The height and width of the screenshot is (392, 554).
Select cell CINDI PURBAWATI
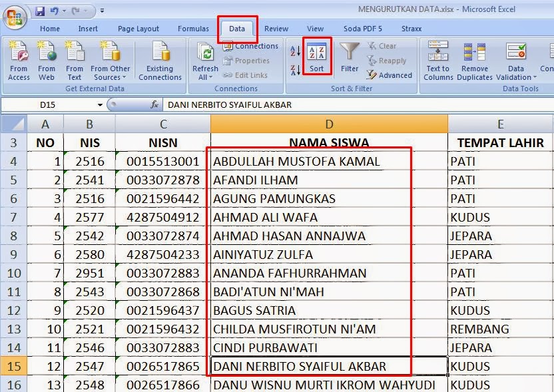tap(330, 347)
